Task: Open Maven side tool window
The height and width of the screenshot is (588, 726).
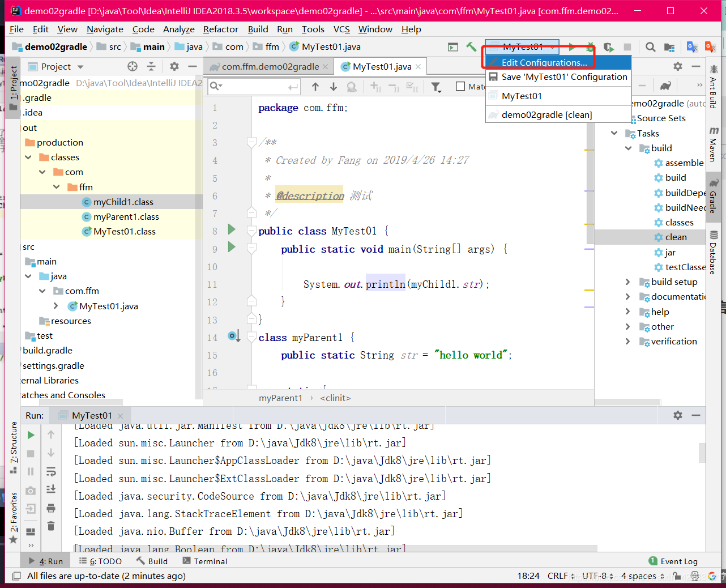Action: [x=714, y=144]
